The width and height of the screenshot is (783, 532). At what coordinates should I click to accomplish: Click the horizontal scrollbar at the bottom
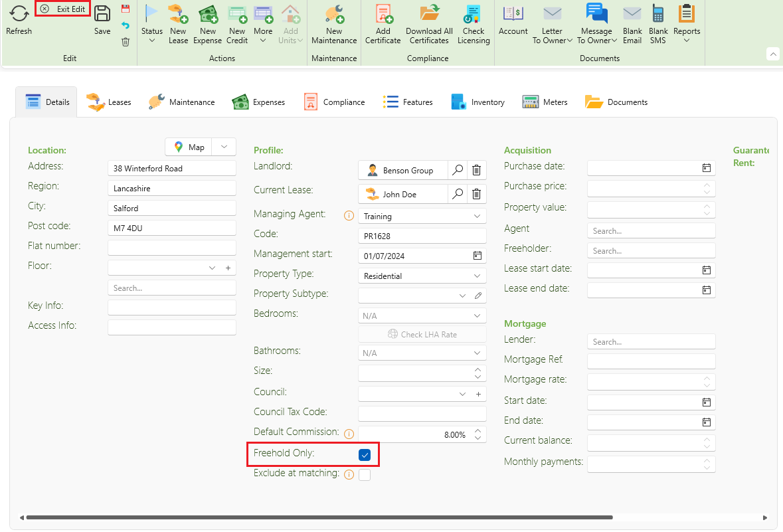pyautogui.click(x=319, y=517)
